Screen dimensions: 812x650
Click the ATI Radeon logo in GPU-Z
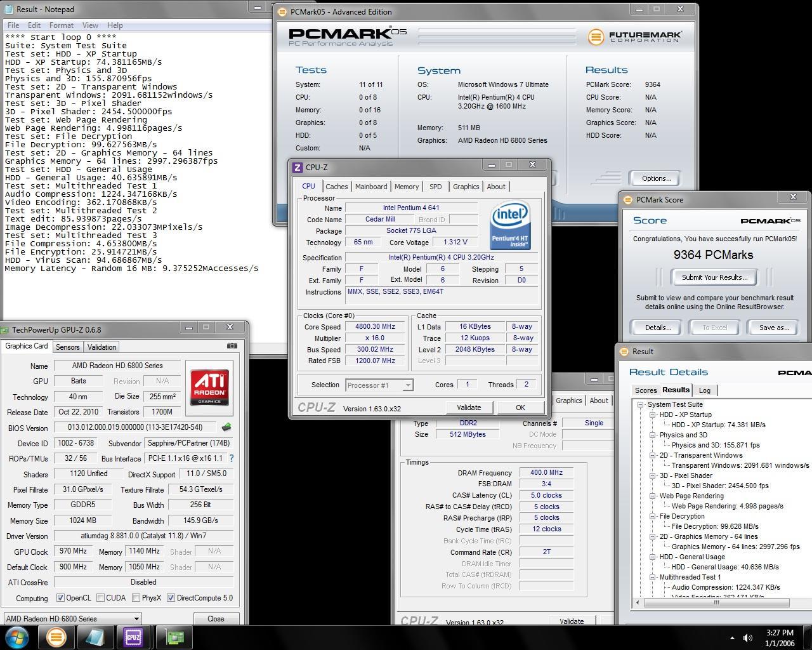click(x=209, y=387)
